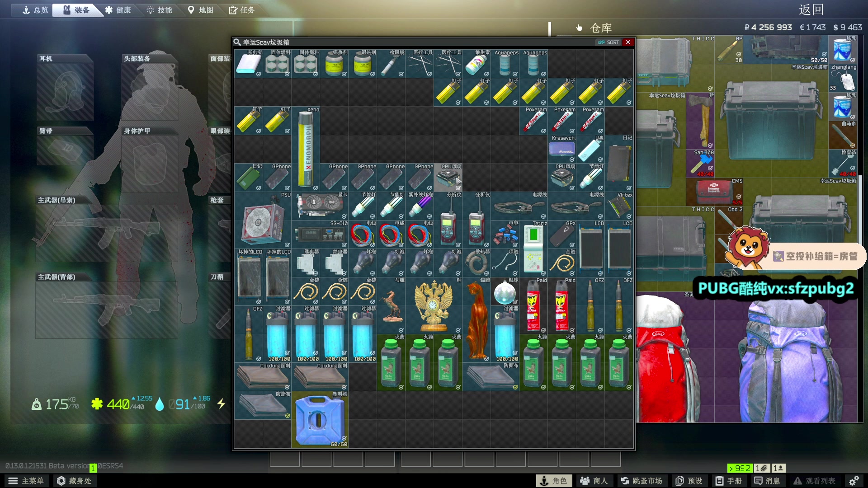Open the 技能 skills tab
Screen dimensions: 868x488
159,10
